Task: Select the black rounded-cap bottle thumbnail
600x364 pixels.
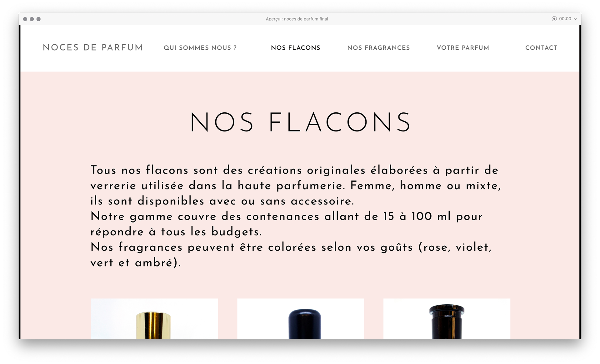Action: (x=301, y=319)
